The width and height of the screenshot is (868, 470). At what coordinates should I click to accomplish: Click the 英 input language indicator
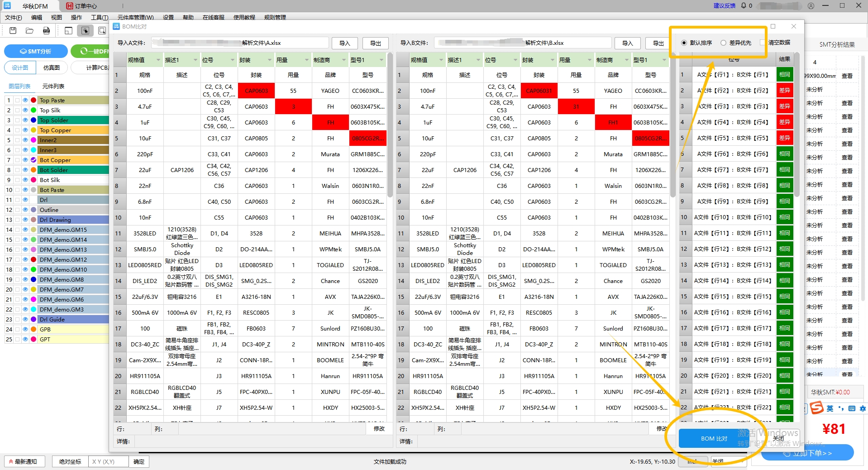coord(830,408)
